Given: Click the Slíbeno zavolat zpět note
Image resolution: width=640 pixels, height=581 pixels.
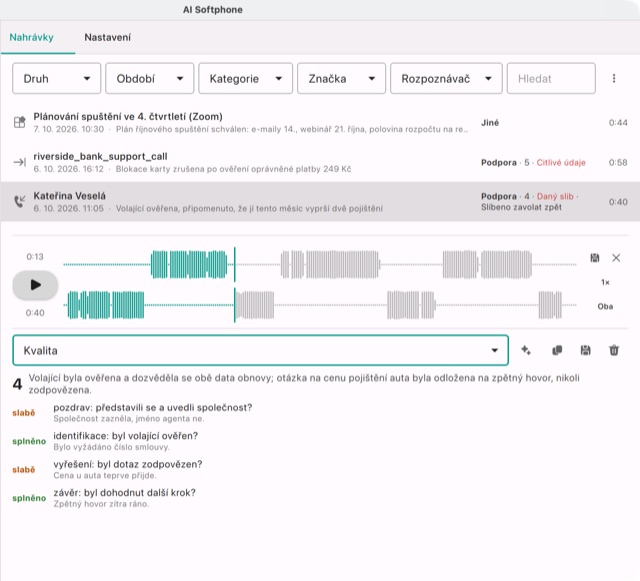Looking at the screenshot, I should (x=521, y=207).
